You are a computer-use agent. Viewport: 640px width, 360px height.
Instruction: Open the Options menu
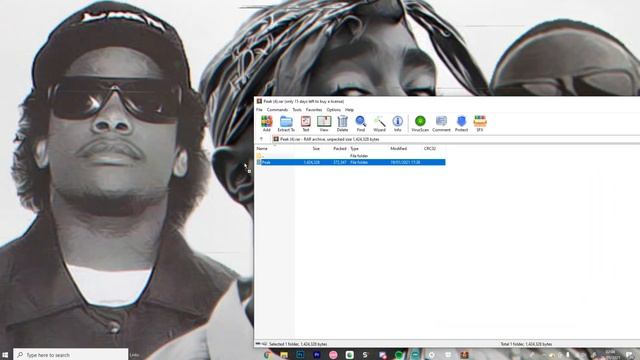(x=333, y=110)
